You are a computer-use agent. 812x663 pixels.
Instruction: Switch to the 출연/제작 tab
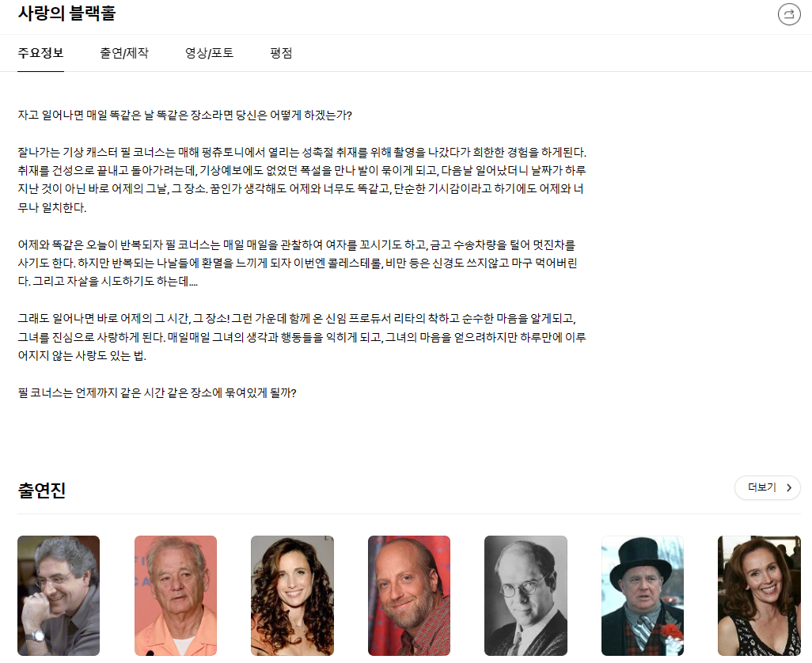coord(124,53)
